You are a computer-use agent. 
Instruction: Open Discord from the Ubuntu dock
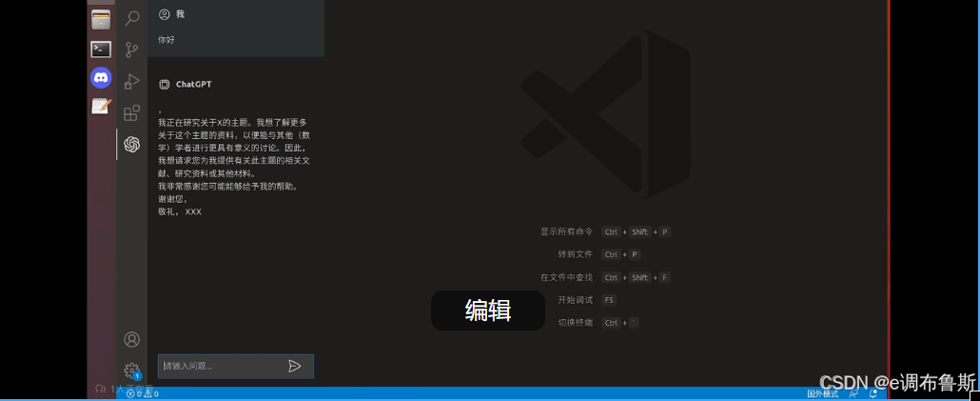(x=101, y=77)
